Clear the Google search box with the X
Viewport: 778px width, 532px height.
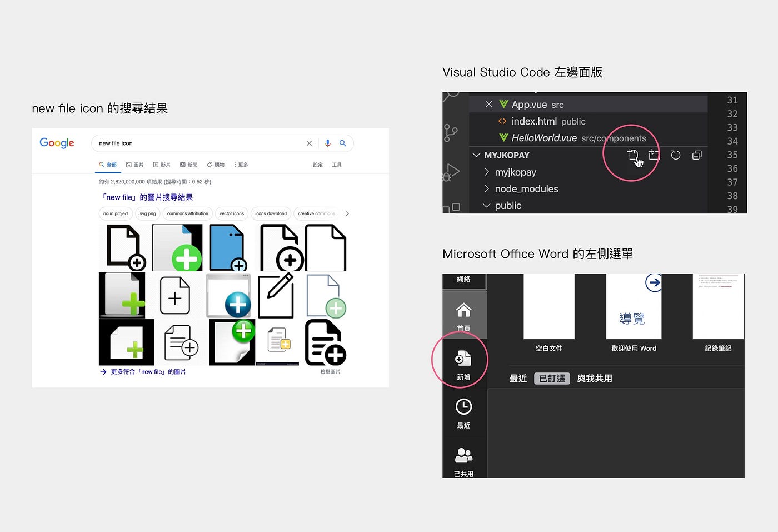[309, 143]
